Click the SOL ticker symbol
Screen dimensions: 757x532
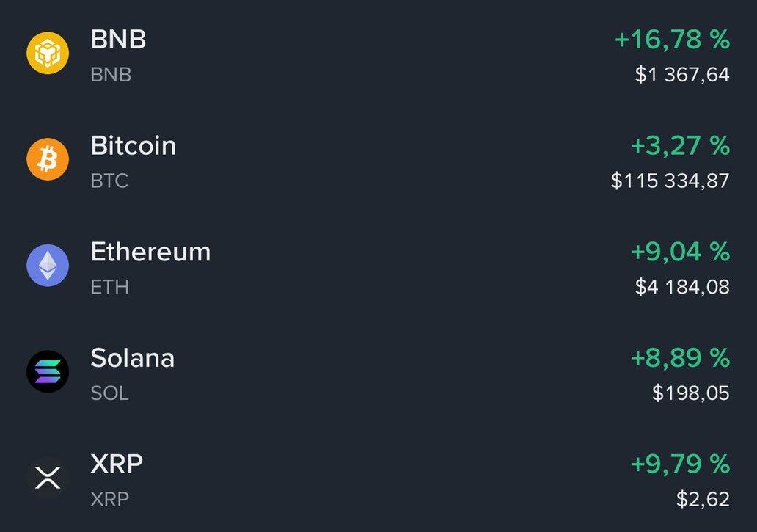coord(109,393)
